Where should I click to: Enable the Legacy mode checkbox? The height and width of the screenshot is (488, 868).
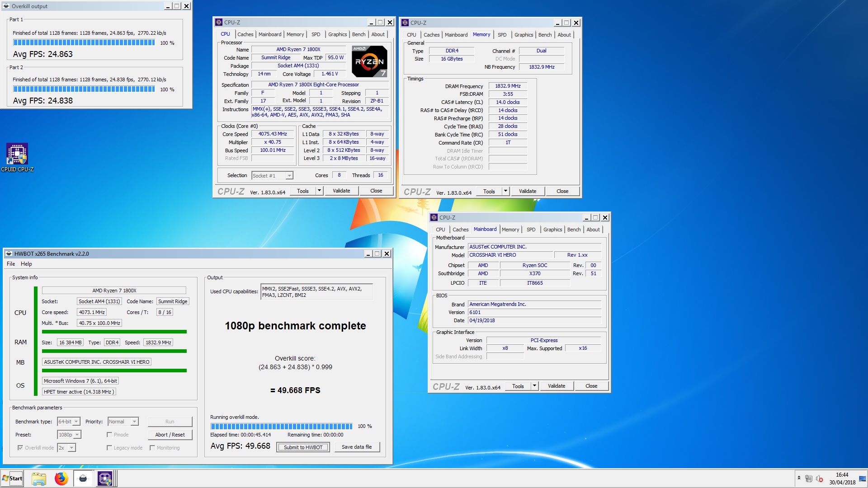(x=109, y=448)
